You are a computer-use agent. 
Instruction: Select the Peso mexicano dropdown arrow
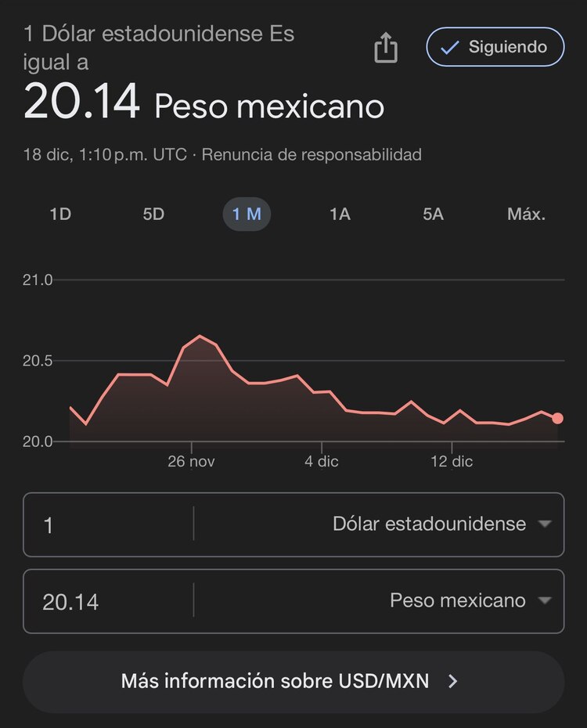pyautogui.click(x=546, y=601)
